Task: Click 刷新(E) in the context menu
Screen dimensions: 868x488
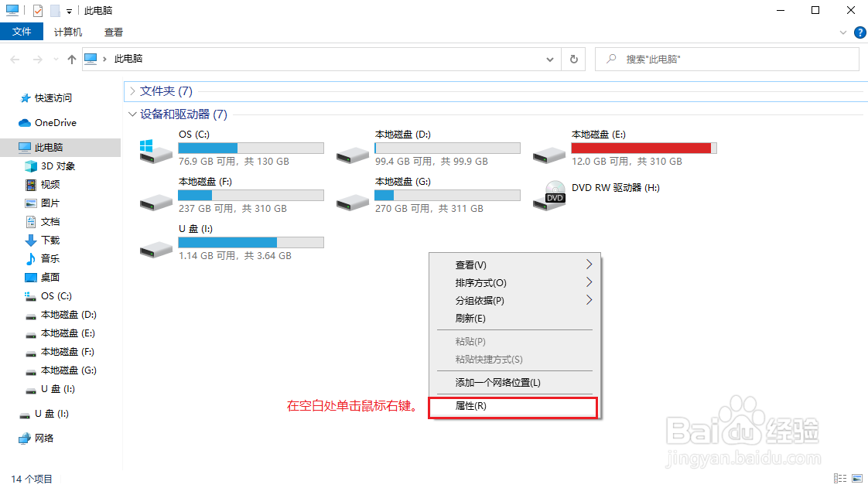Action: [x=472, y=318]
